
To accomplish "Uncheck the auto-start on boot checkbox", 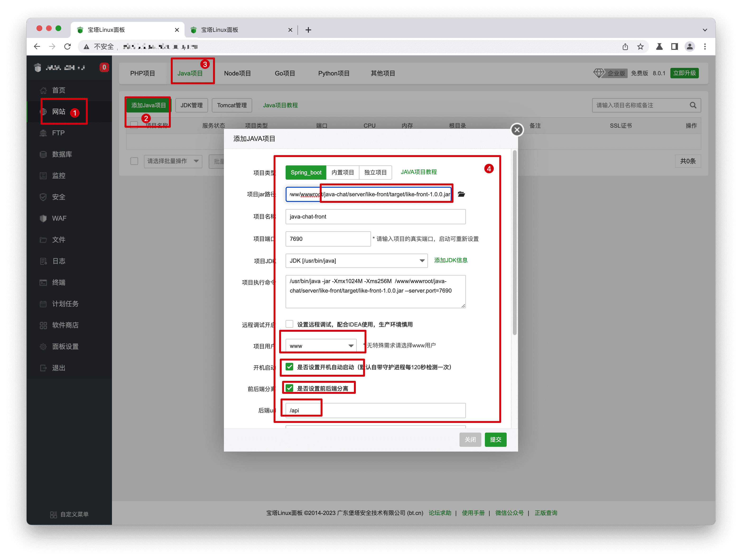I will (x=289, y=367).
